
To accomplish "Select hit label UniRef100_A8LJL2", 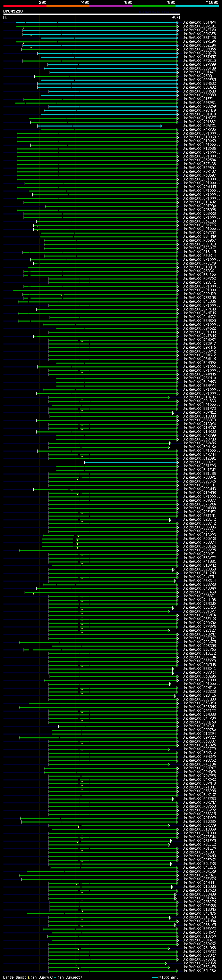I will 199,844.
